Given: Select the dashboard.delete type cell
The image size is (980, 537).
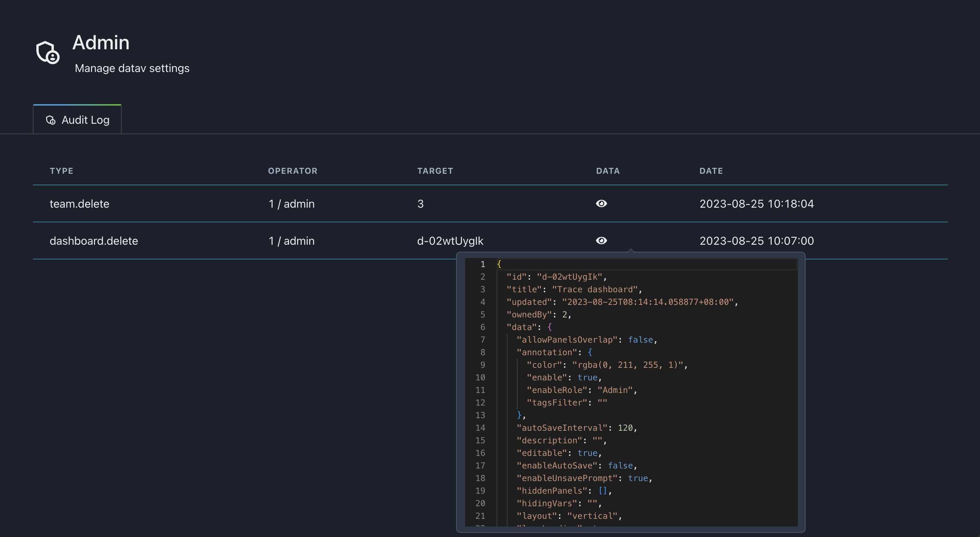Looking at the screenshot, I should [94, 241].
